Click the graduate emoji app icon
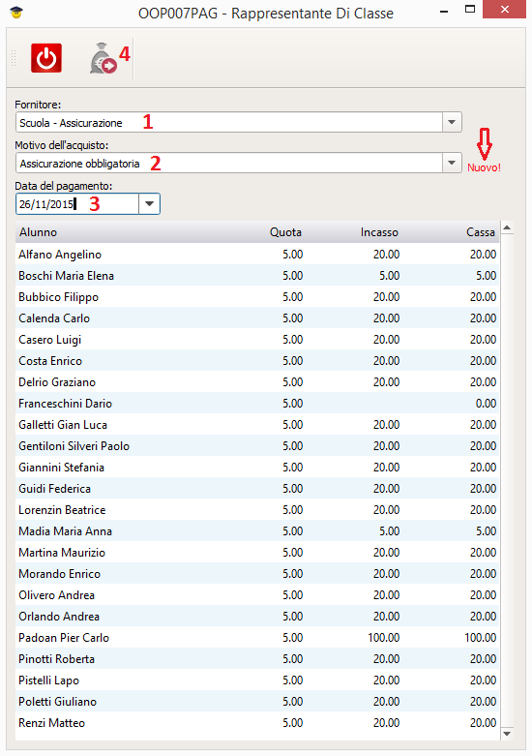532x756 pixels. [16, 13]
